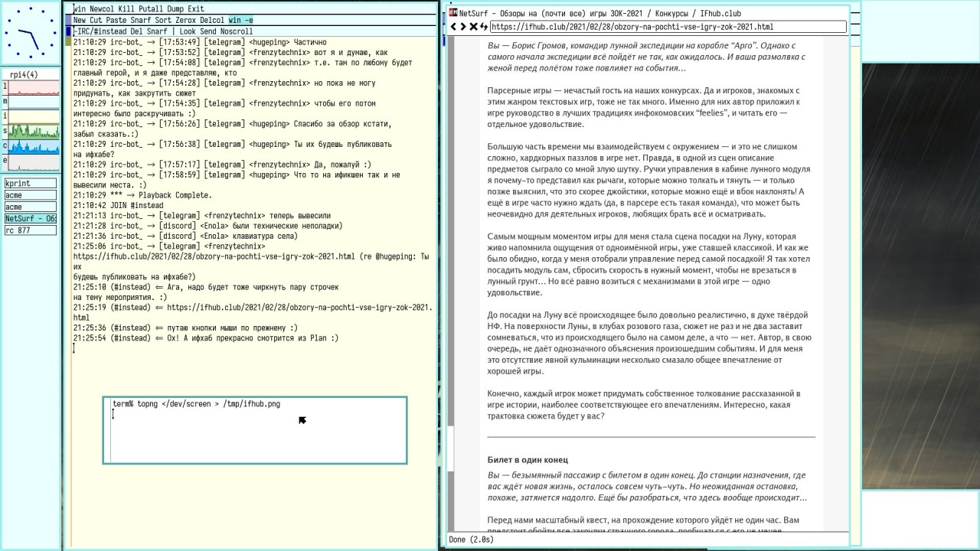Select 'rc 877' in window list
Screen dimensions: 980x551
31,230
